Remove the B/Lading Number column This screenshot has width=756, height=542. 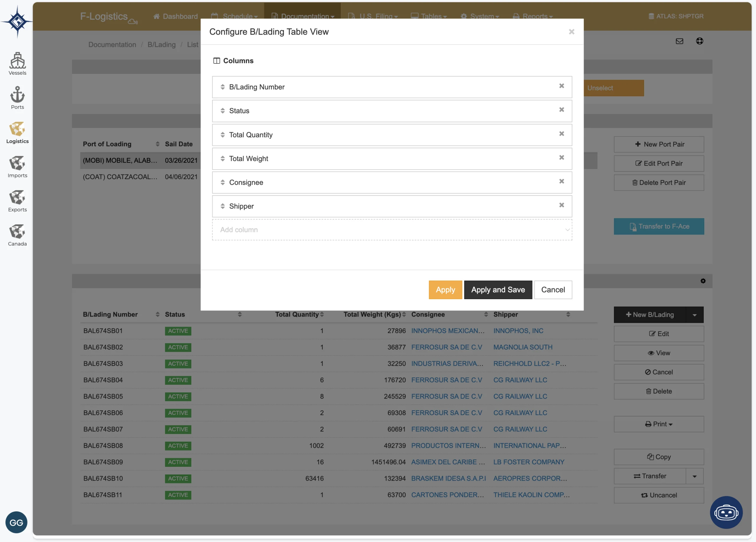click(561, 86)
